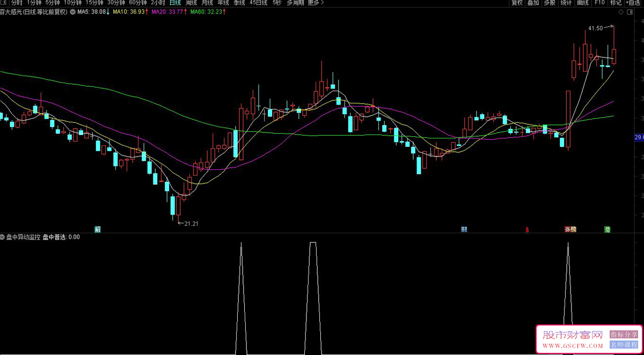The height and width of the screenshot is (355, 644).
Task: Select the 45日线 period tab
Action: pyautogui.click(x=258, y=3)
